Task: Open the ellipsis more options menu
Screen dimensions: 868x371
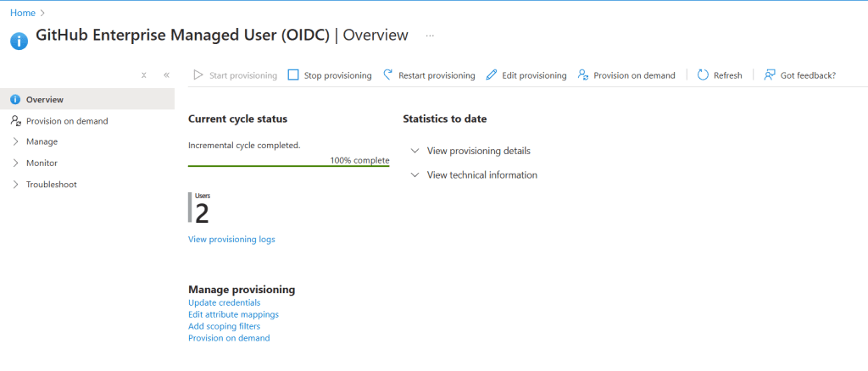Action: click(x=430, y=36)
